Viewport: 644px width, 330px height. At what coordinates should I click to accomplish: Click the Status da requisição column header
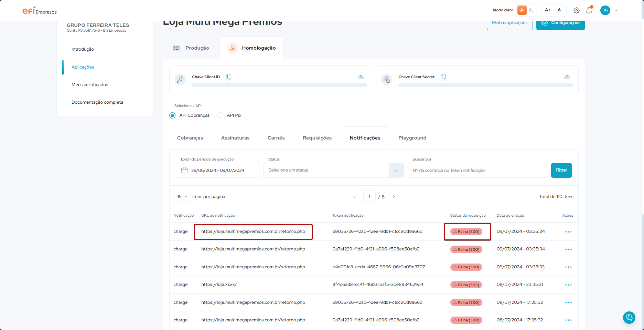[x=468, y=216]
